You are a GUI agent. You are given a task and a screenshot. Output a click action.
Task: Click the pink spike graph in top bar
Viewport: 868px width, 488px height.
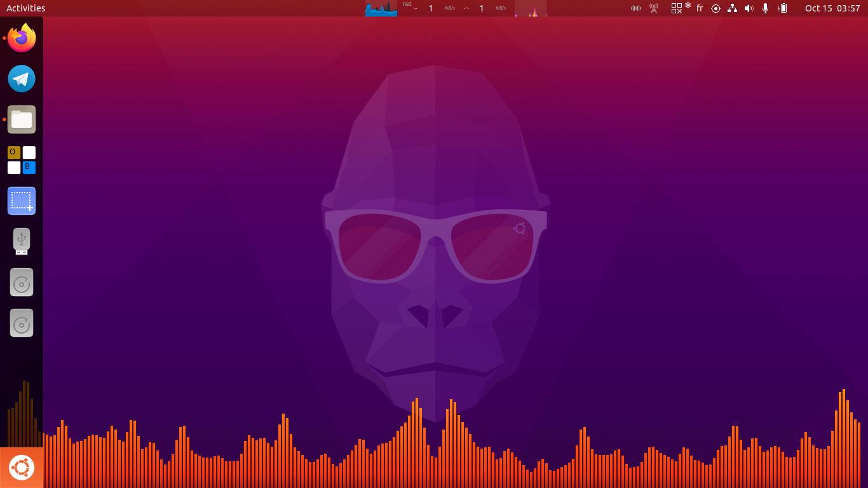tap(531, 8)
